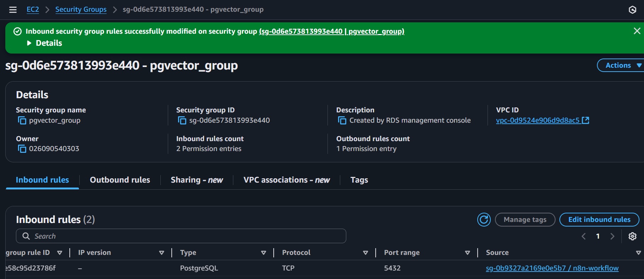Screen dimensions: 644x279
Task: Open the n8n-workflow source group link
Action: coord(552,268)
